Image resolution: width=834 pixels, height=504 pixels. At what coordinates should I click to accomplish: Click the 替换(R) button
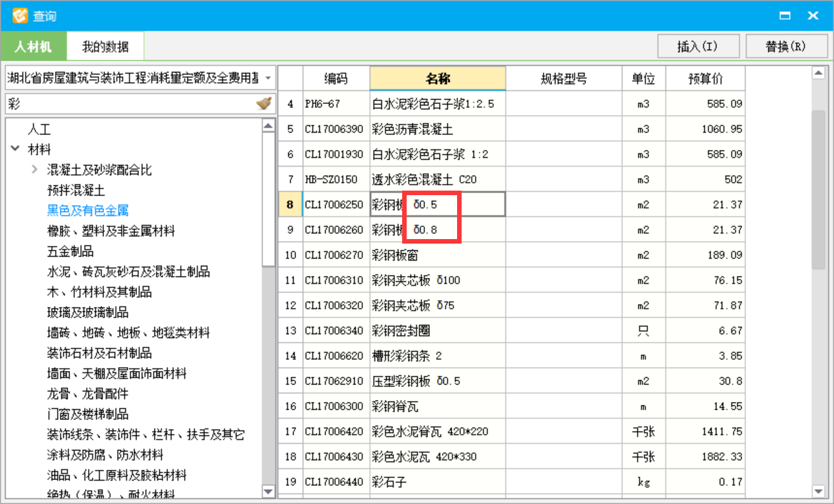tap(786, 47)
